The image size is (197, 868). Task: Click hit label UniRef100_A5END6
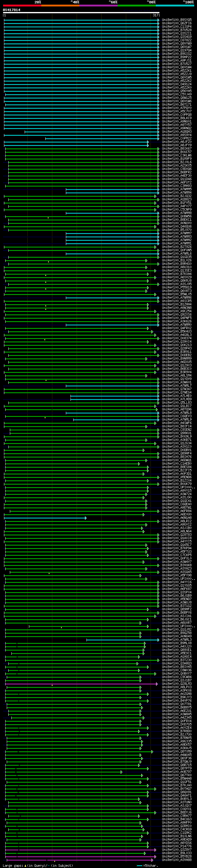[177, 477]
